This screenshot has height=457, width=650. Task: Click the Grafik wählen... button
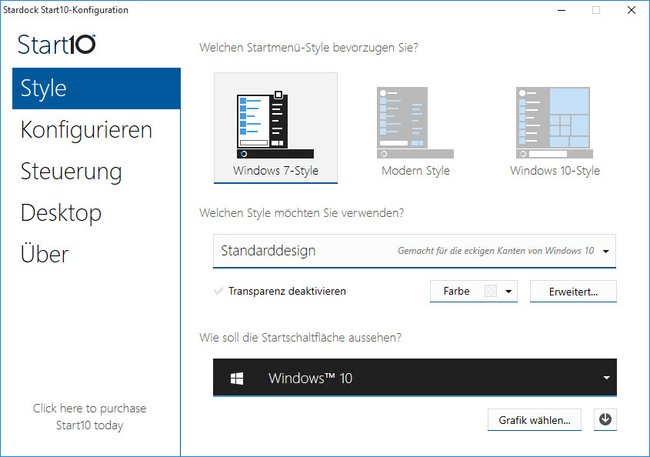534,420
